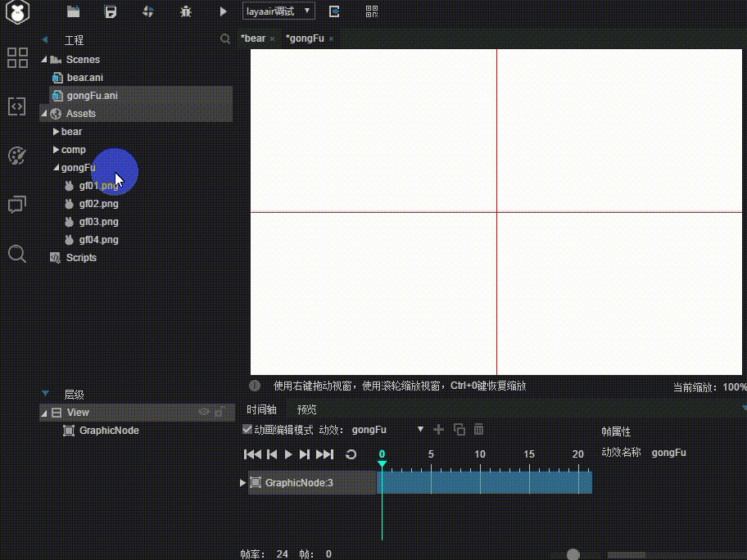Open the layaair debug mode dropdown

[278, 11]
